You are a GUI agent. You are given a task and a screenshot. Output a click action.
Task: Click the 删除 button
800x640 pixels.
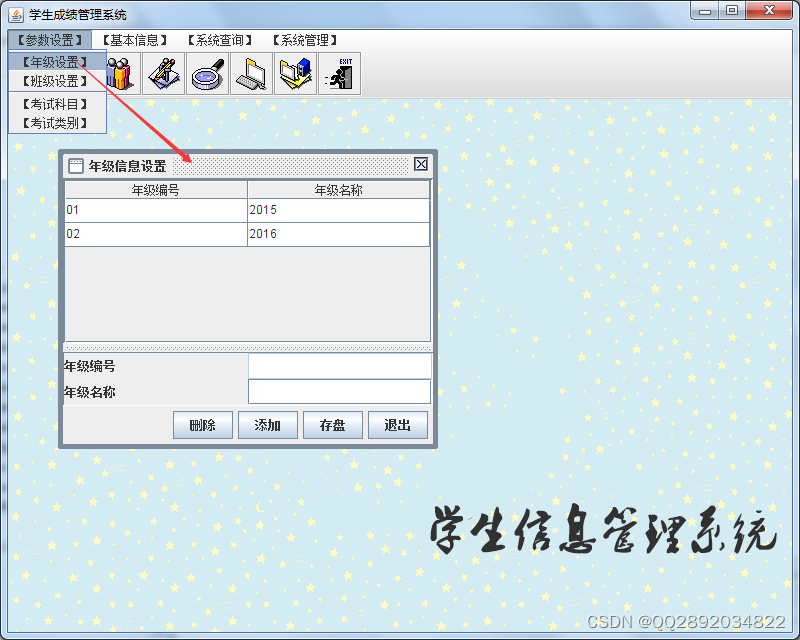(203, 425)
